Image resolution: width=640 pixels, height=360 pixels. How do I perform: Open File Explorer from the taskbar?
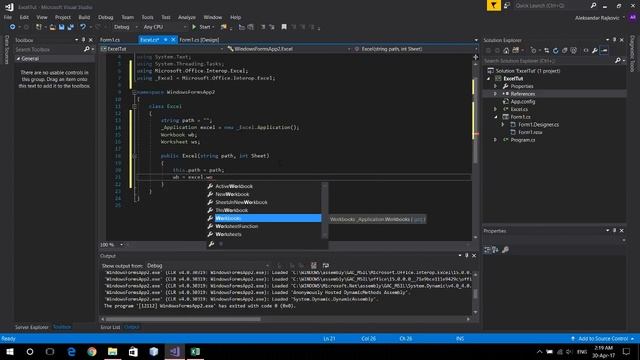[113, 351]
